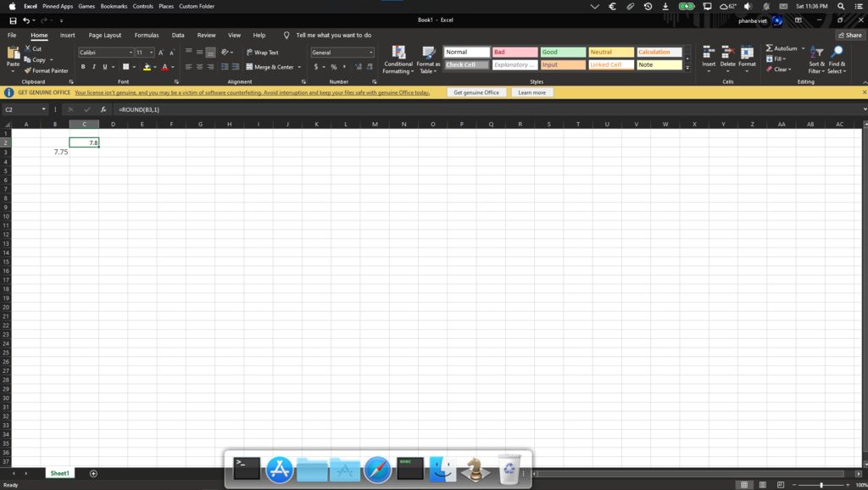Expand the Merge & Center dropdown arrow
This screenshot has width=868, height=490.
[299, 67]
